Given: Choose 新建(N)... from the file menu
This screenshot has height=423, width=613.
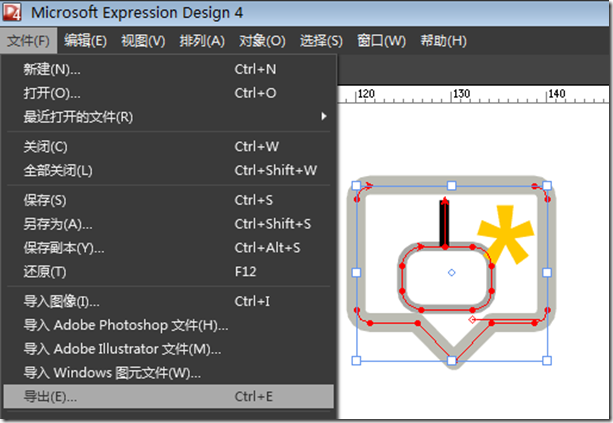Looking at the screenshot, I should click(168, 70).
